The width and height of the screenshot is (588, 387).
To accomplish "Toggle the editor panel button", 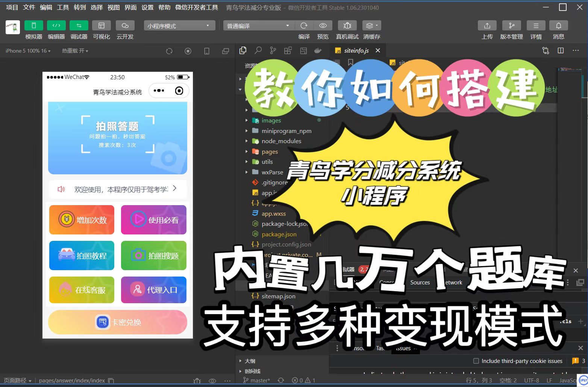I will coord(56,26).
